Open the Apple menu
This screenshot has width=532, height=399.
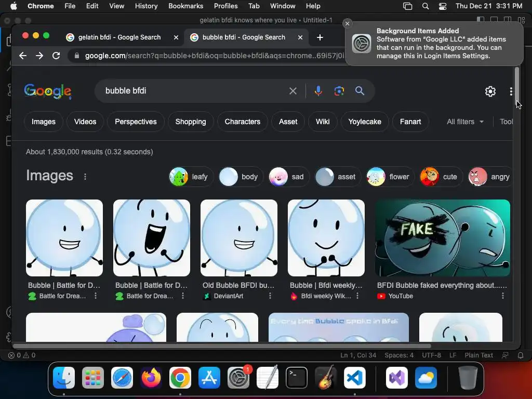coord(14,6)
